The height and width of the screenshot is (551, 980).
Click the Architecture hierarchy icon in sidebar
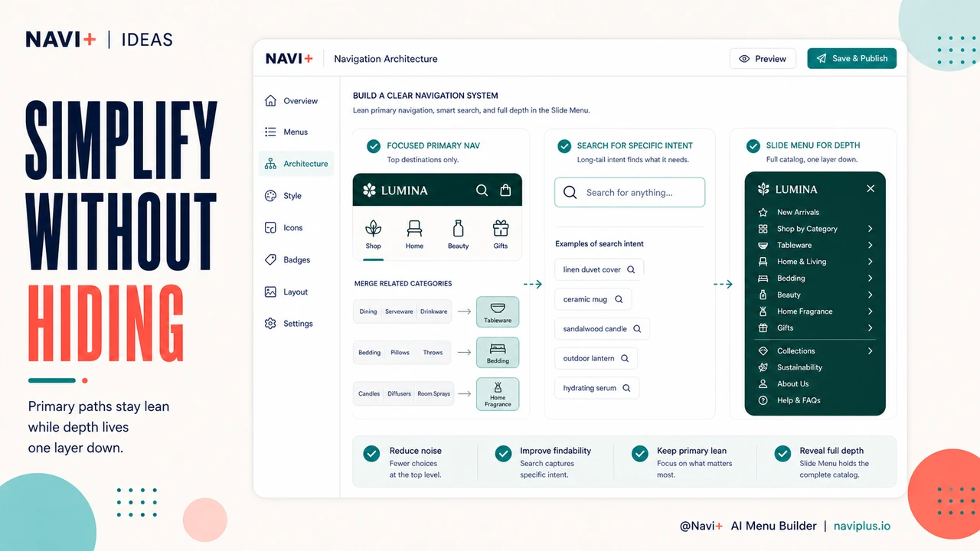270,164
